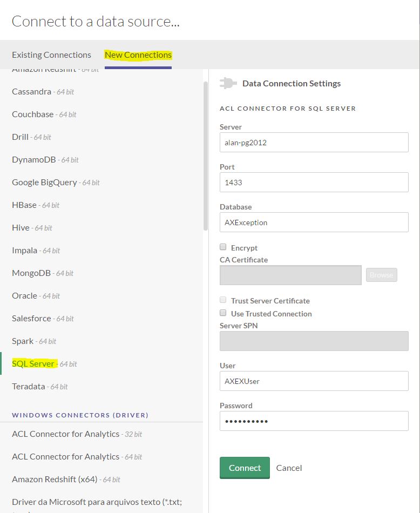Screen dimensions: 420x513
Task: Select the Hive connector
Action: click(x=20, y=227)
